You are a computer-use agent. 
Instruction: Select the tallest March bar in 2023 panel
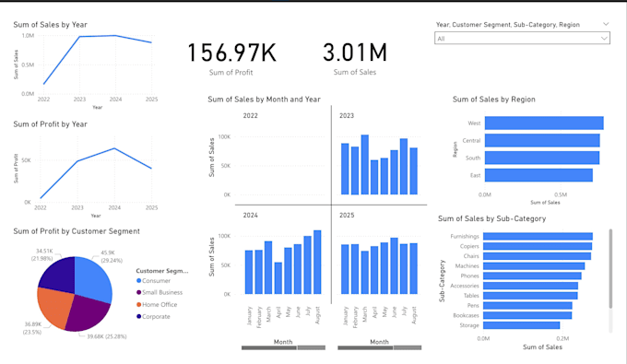tap(365, 165)
